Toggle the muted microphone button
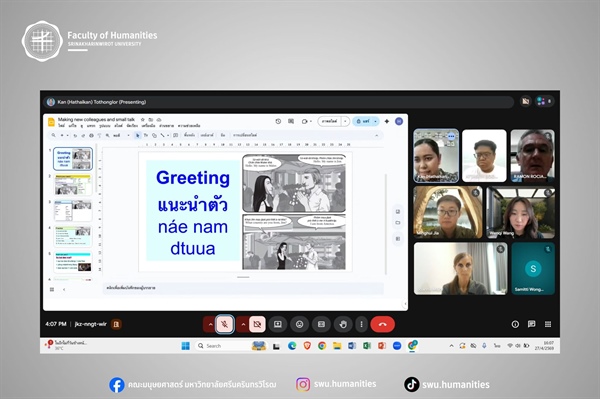The width and height of the screenshot is (600, 399). pyautogui.click(x=225, y=324)
